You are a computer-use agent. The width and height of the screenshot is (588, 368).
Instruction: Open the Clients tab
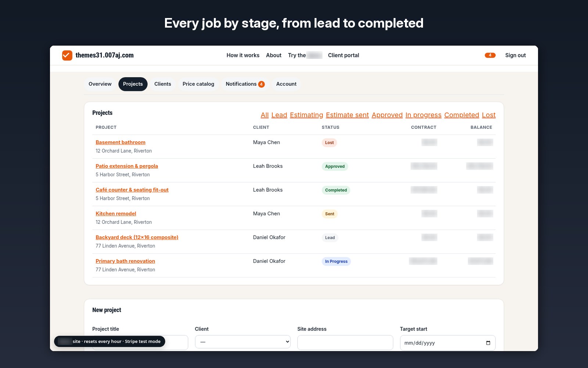[x=162, y=84]
